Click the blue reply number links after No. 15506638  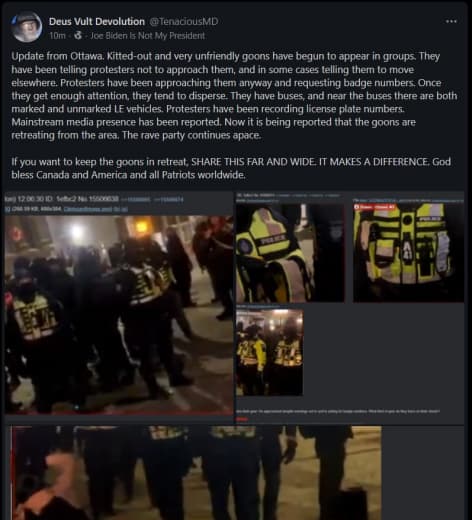pyautogui.click(x=155, y=199)
